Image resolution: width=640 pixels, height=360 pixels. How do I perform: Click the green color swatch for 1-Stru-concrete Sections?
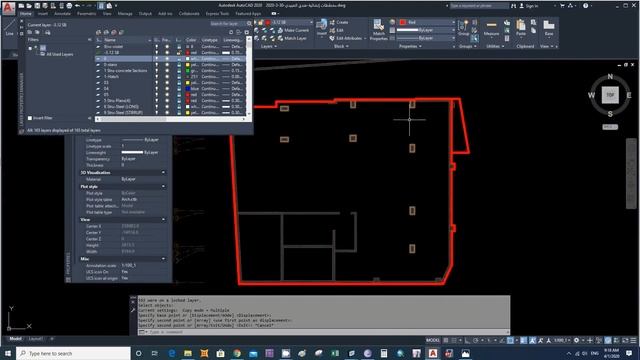pos(188,71)
